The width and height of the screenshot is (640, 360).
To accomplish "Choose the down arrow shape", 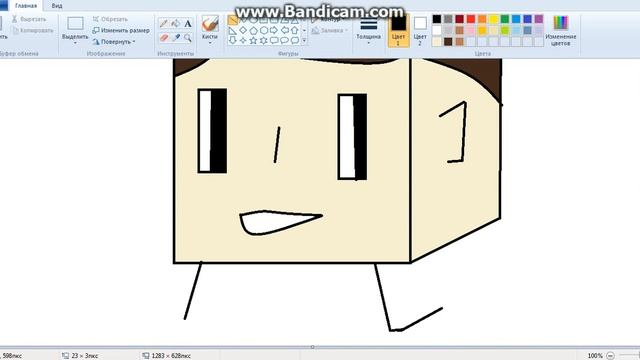I will coord(233,40).
